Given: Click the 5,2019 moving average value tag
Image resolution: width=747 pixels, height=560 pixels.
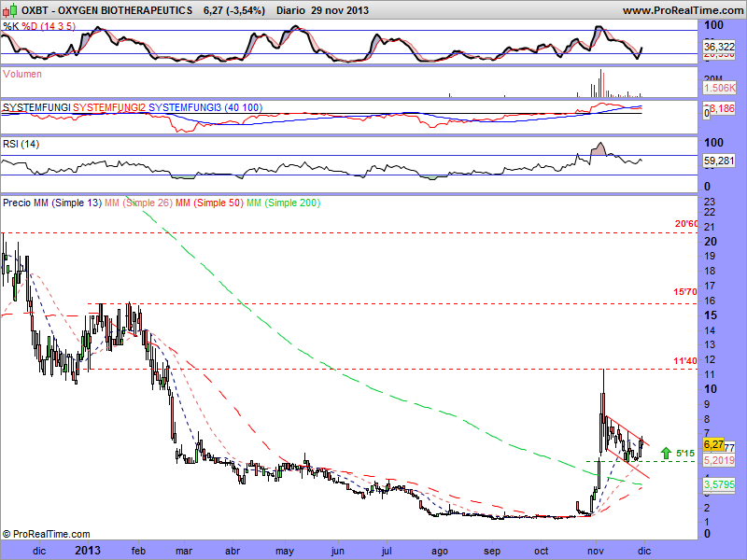Looking at the screenshot, I should [719, 460].
